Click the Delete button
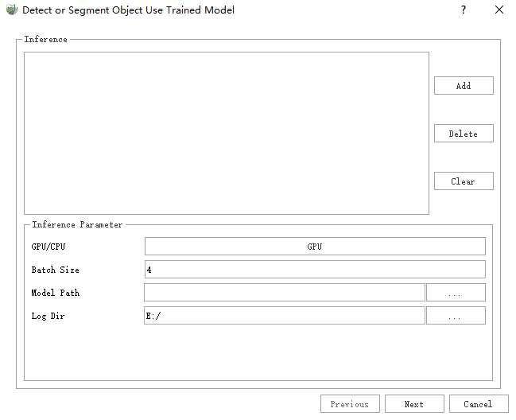 click(x=464, y=134)
